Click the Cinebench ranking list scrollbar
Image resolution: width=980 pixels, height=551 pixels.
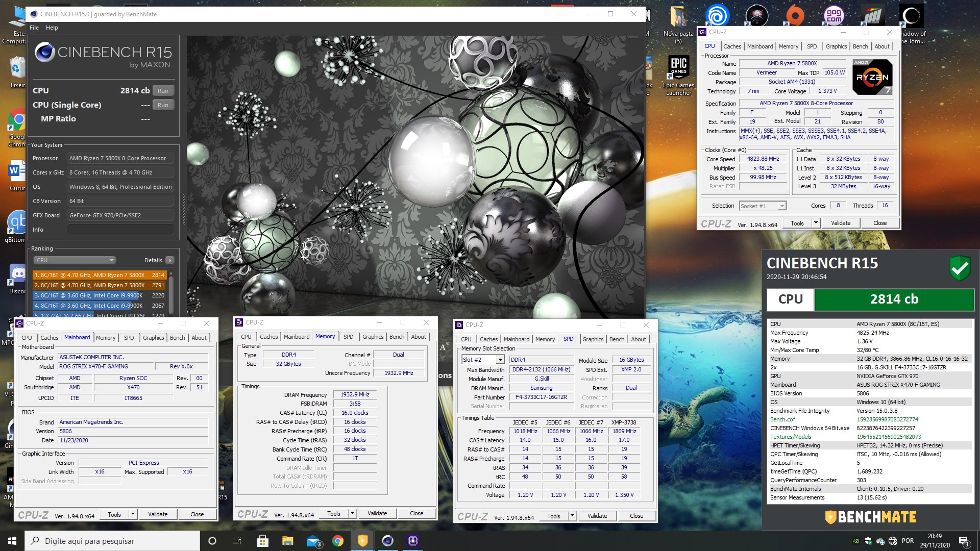(171, 293)
